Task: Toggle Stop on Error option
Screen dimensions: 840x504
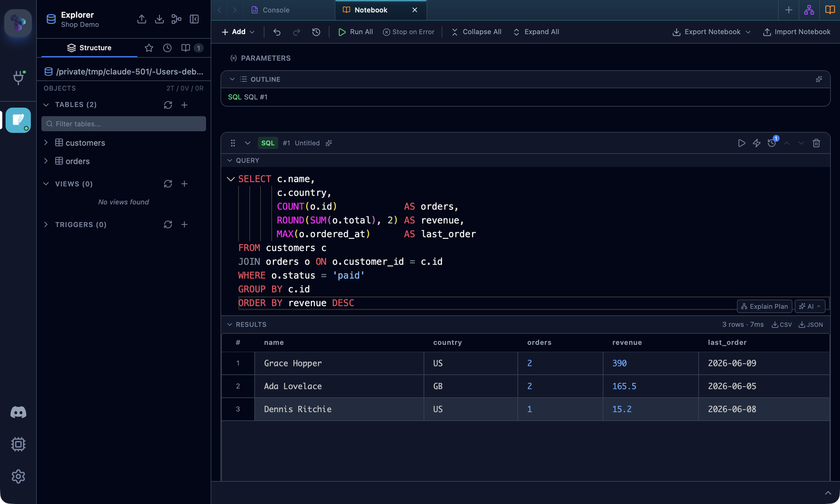Action: point(408,32)
